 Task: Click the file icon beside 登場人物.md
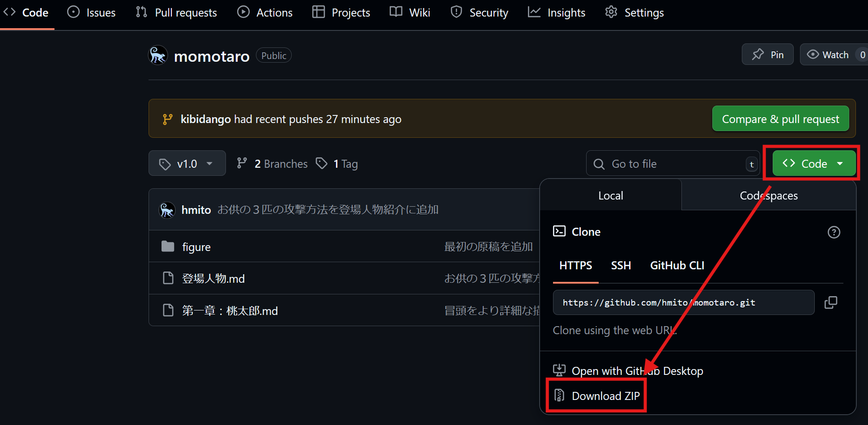pyautogui.click(x=168, y=278)
